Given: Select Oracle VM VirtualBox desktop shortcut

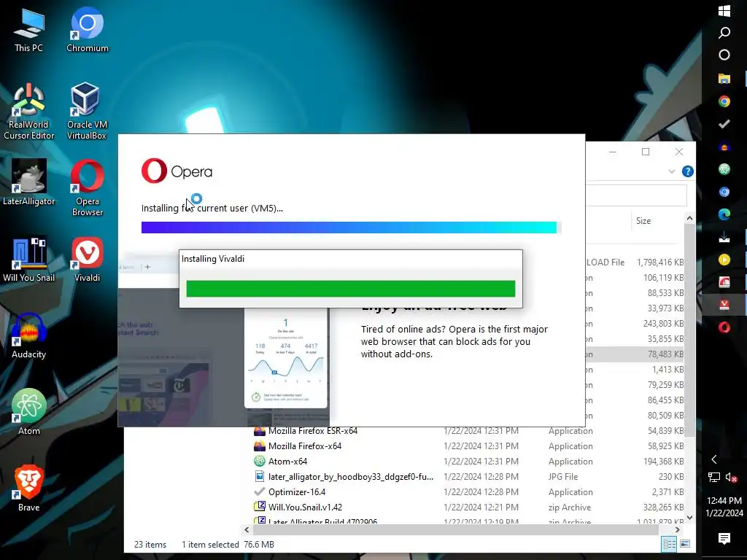Looking at the screenshot, I should (x=87, y=112).
